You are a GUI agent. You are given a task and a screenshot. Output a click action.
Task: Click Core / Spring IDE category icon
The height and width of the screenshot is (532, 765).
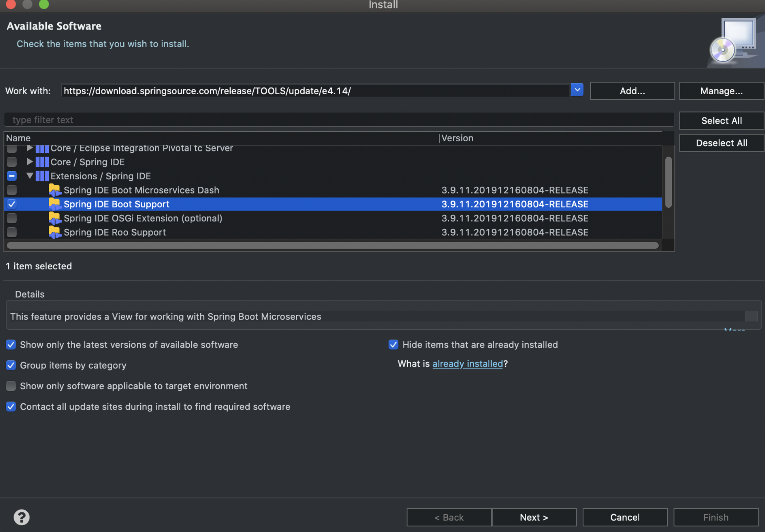tap(42, 162)
